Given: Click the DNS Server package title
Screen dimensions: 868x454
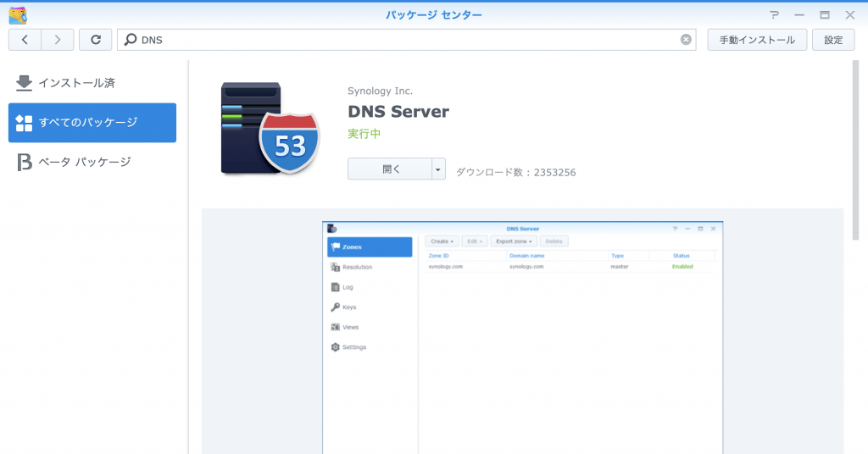Looking at the screenshot, I should [x=398, y=112].
